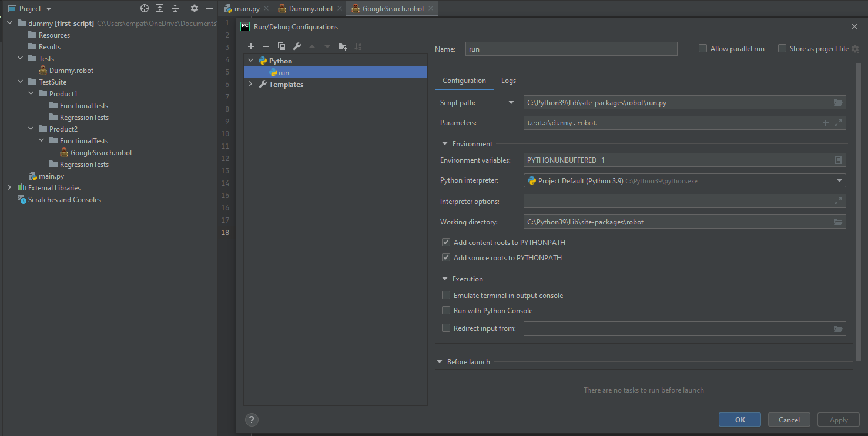
Task: Click the Remove Configuration minus icon
Action: pos(266,47)
